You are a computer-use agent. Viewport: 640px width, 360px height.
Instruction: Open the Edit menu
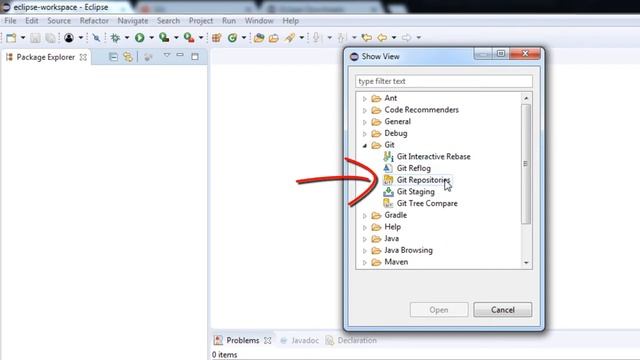pyautogui.click(x=31, y=21)
